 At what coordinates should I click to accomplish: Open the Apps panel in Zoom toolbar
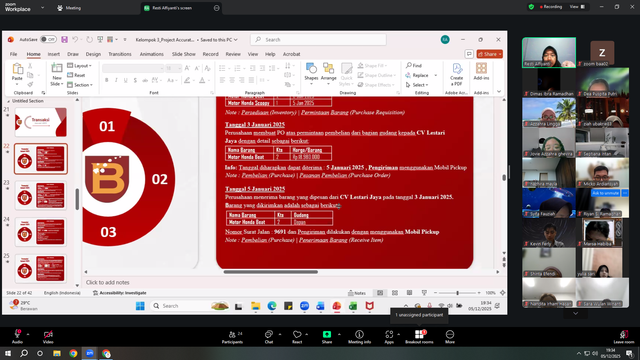coord(389,337)
